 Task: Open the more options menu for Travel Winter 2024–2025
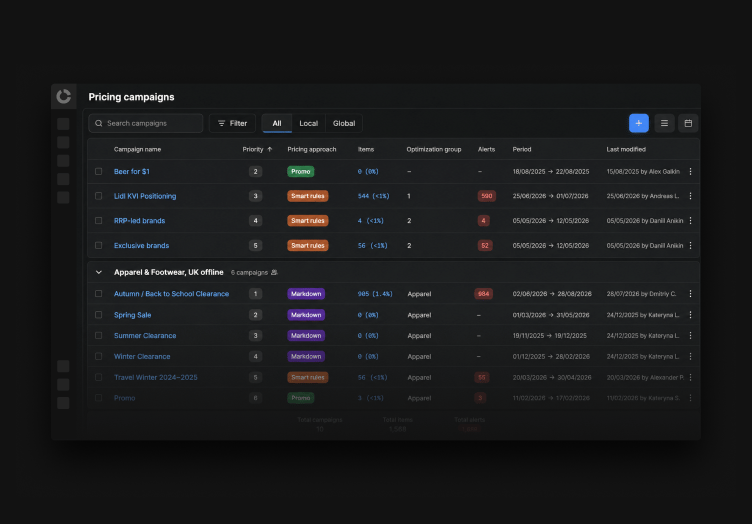coord(690,377)
